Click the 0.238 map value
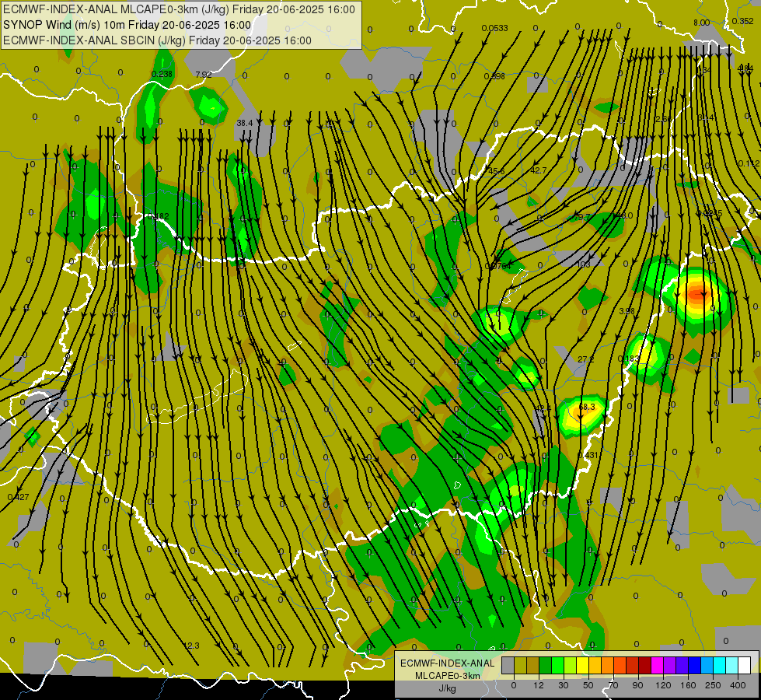The width and height of the screenshot is (761, 700). [x=162, y=75]
